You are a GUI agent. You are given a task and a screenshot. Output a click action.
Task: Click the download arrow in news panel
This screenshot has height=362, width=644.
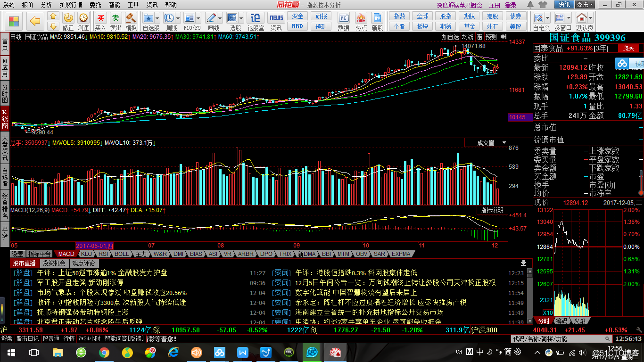(523, 263)
